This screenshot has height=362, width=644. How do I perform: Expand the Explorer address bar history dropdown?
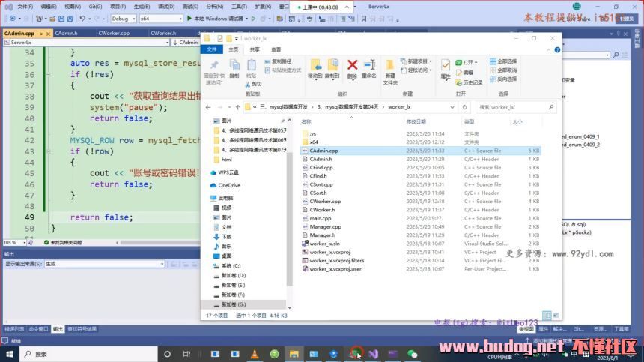click(x=452, y=107)
